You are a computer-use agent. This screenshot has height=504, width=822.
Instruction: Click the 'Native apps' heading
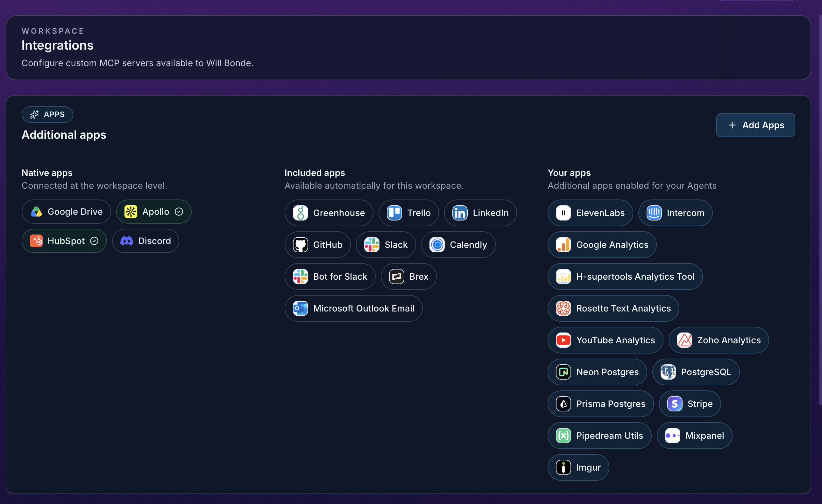(x=47, y=173)
